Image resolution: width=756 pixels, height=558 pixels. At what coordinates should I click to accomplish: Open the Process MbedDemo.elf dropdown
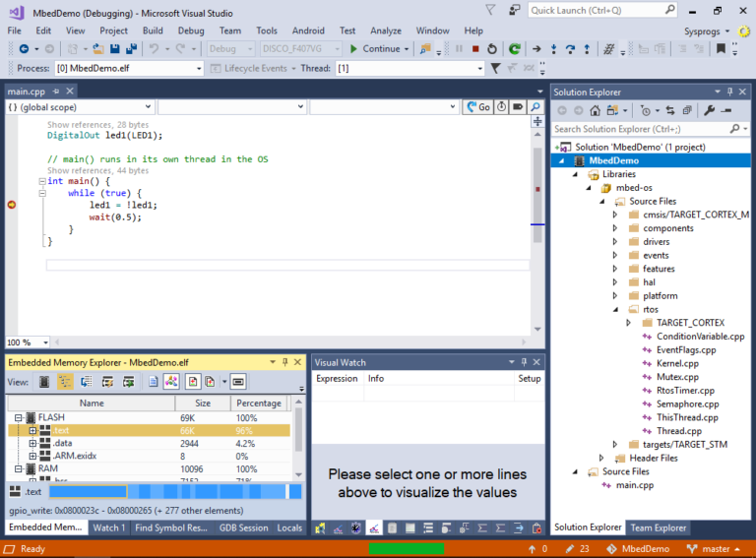tap(199, 69)
